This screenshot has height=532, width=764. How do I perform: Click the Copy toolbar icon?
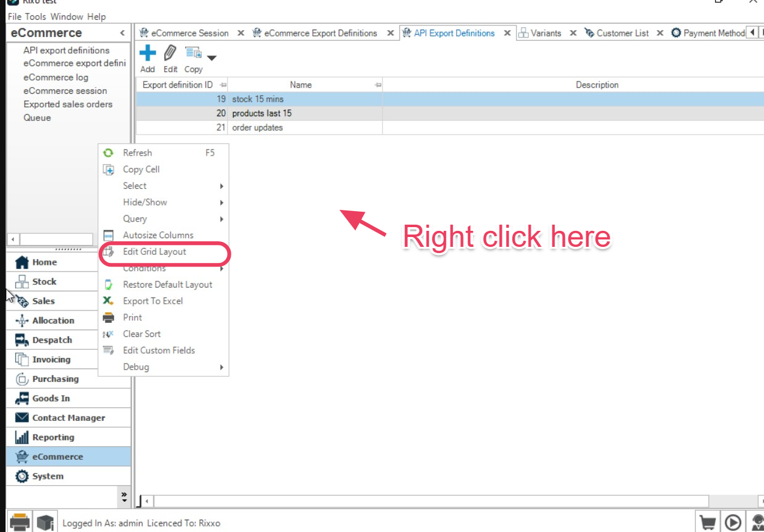coord(193,53)
